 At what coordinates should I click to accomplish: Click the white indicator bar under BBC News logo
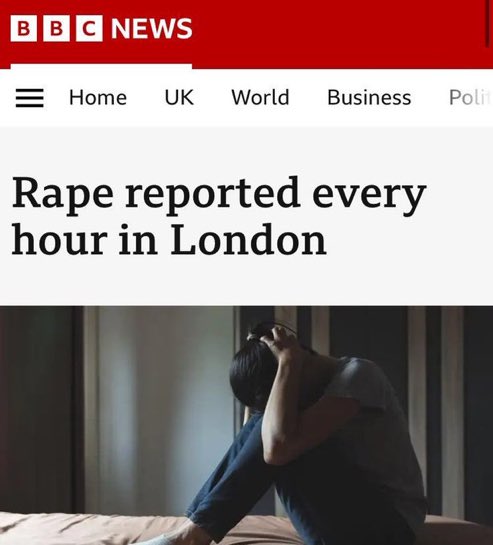tap(101, 66)
